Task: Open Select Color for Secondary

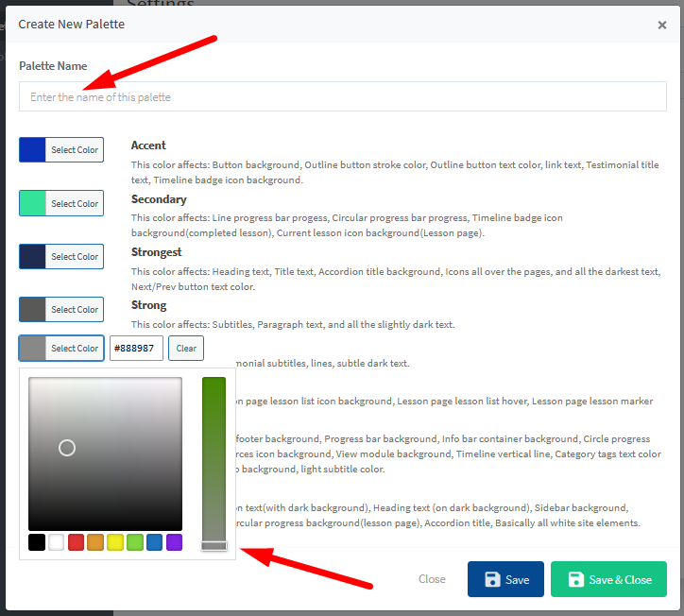Action: [x=75, y=203]
